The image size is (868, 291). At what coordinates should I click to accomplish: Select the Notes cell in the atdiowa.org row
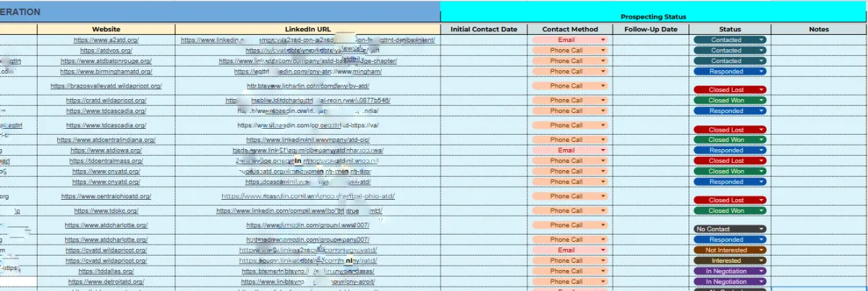tap(819, 151)
